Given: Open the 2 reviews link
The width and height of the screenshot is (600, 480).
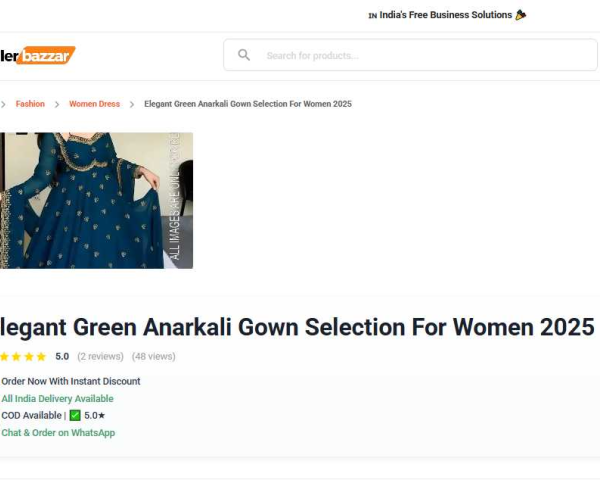Looking at the screenshot, I should (100, 356).
